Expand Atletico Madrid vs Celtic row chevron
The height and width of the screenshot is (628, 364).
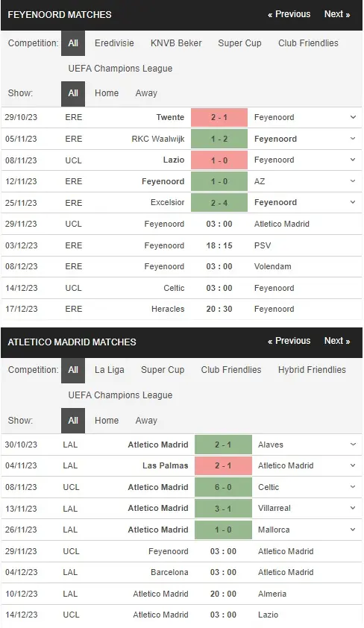[353, 487]
